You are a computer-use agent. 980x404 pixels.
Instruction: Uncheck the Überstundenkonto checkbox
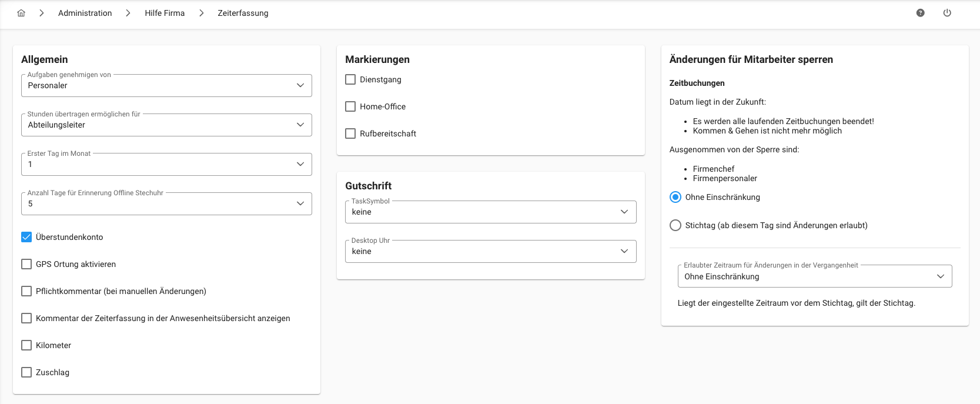[x=26, y=237]
